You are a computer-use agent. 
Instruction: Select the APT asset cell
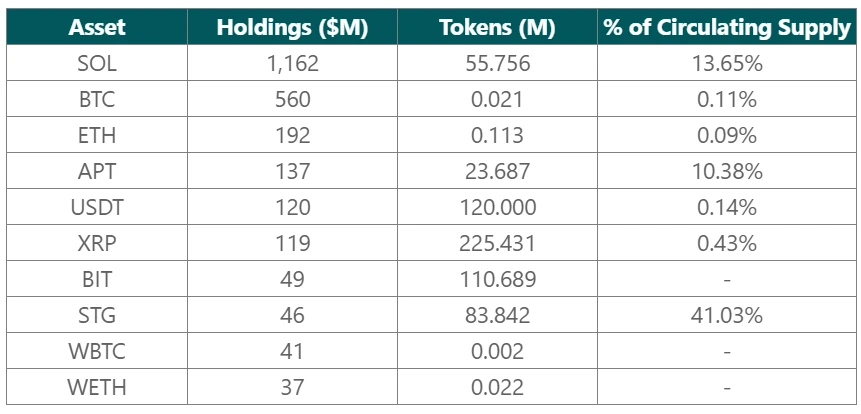point(96,171)
